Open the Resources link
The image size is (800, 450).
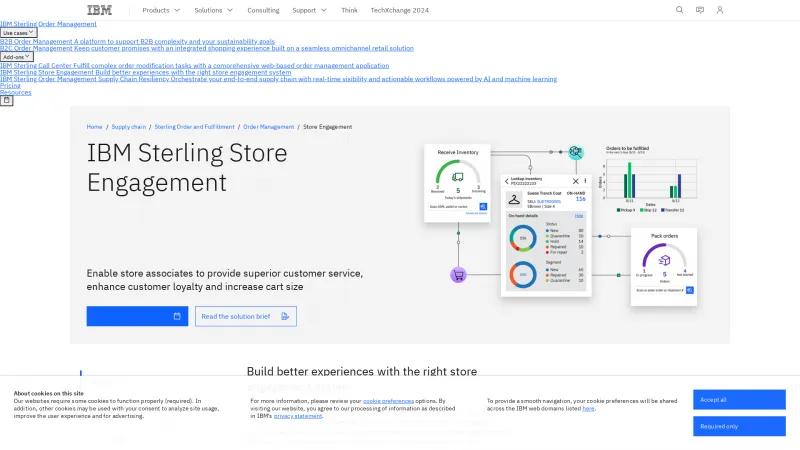(15, 92)
